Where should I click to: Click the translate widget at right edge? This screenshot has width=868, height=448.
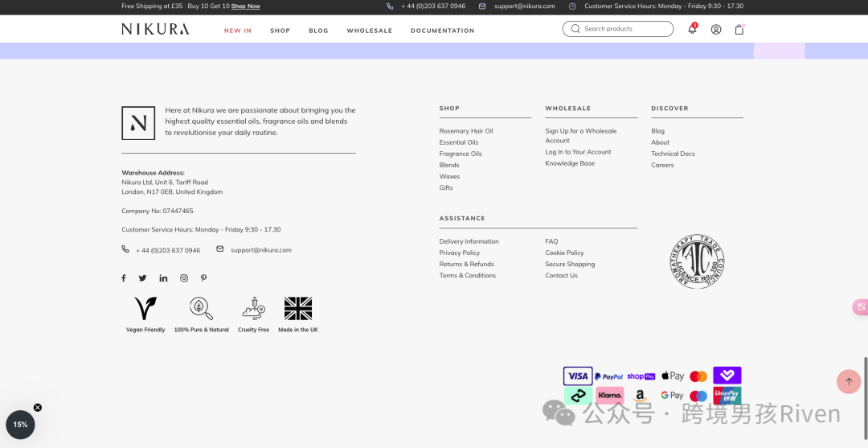click(x=860, y=306)
